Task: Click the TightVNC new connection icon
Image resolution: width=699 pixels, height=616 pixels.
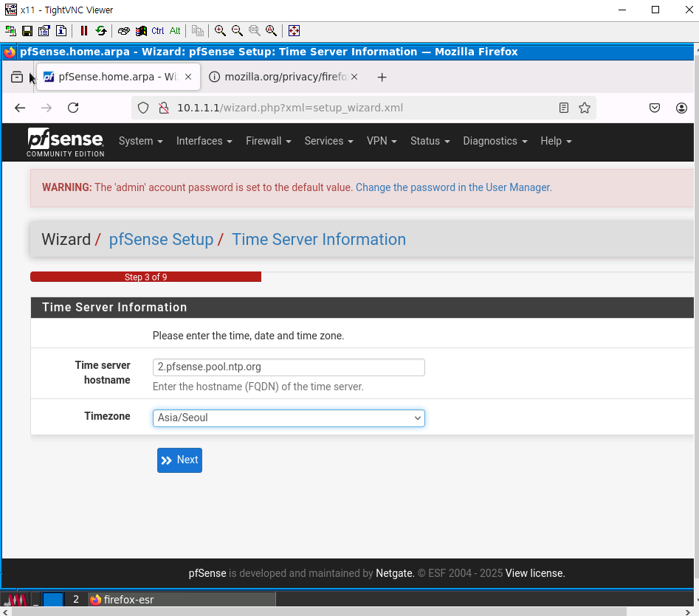Action: [10, 31]
